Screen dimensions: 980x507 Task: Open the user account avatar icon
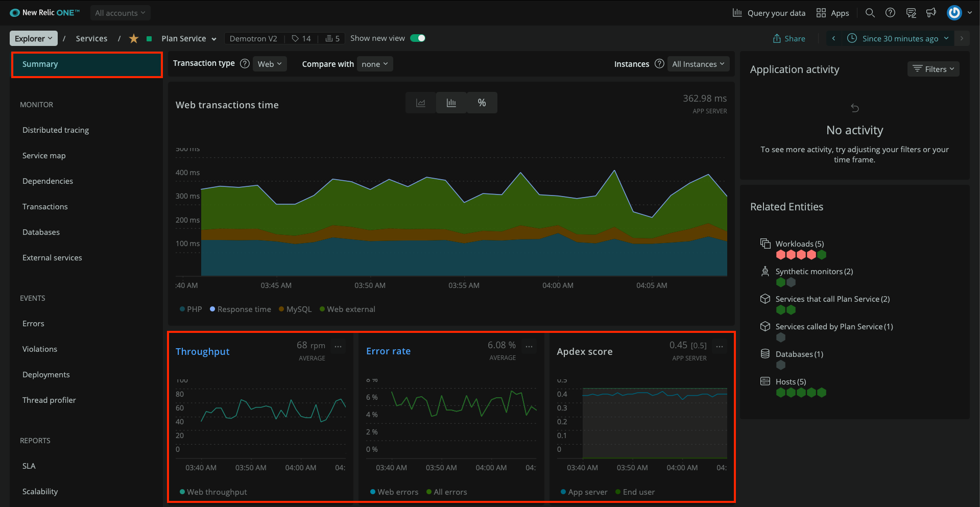click(954, 13)
